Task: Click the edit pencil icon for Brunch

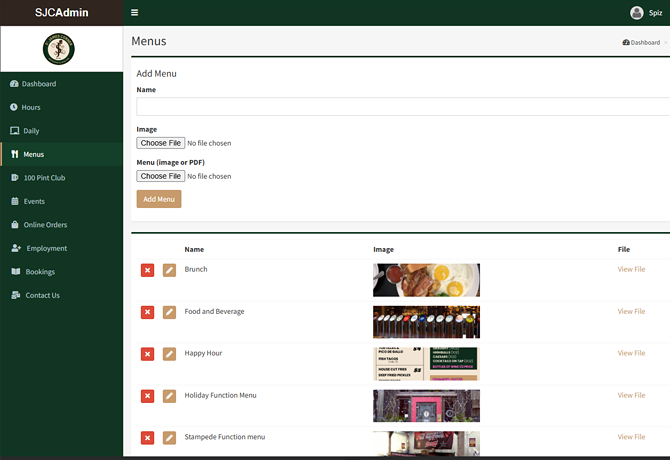Action: coord(169,270)
